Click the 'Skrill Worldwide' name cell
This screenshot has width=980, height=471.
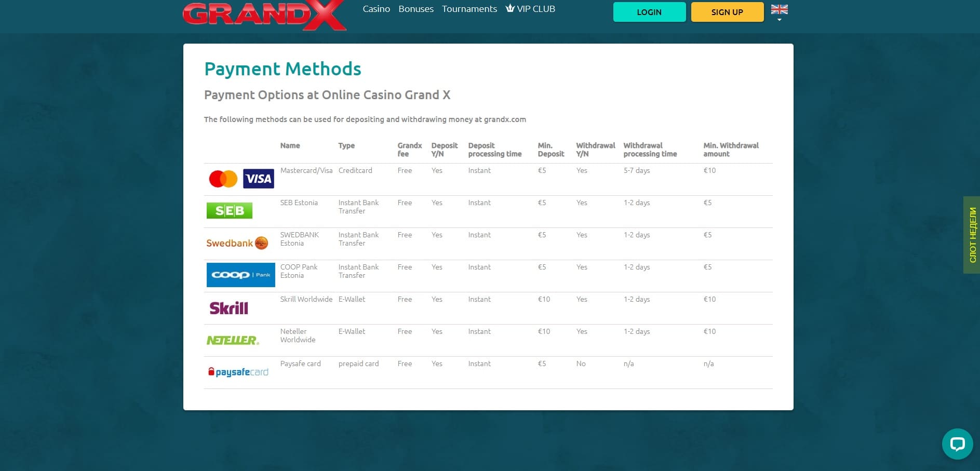[306, 299]
